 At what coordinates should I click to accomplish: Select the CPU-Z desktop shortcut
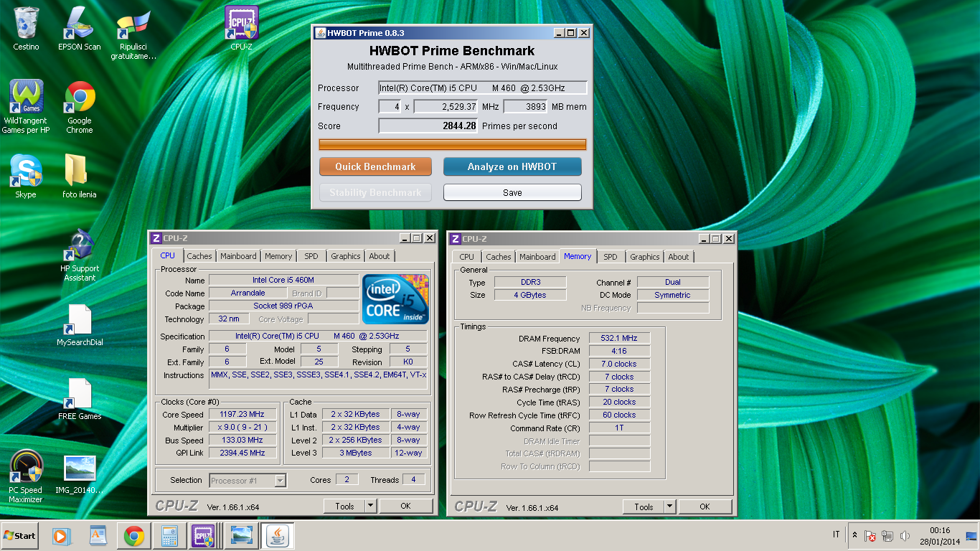point(241,29)
